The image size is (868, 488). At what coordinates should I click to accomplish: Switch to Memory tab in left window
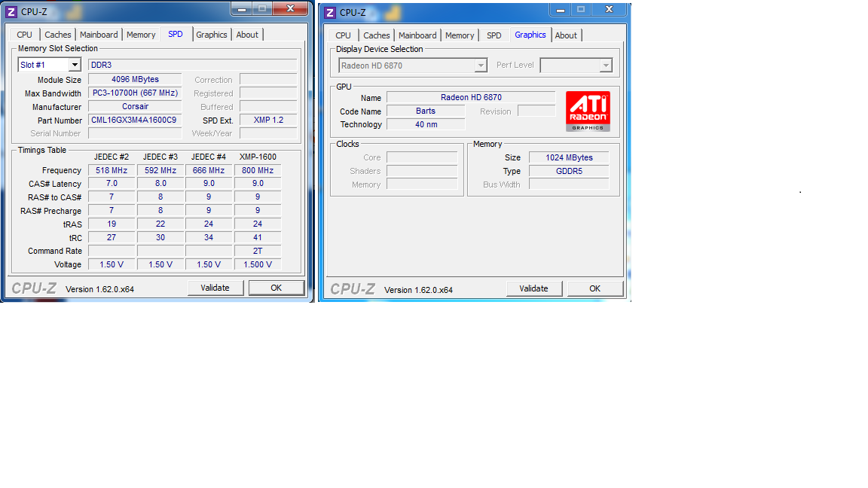141,35
